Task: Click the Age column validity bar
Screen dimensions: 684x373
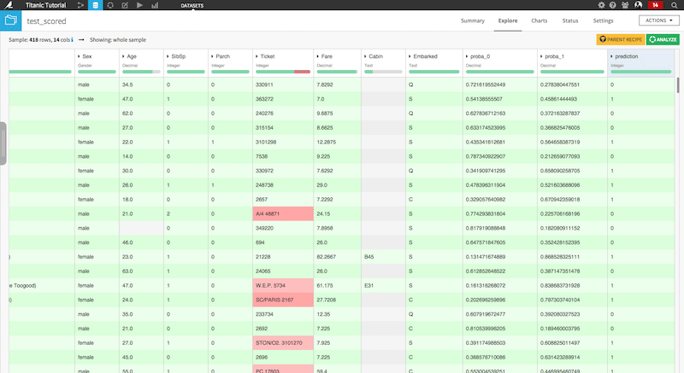Action: click(x=141, y=72)
